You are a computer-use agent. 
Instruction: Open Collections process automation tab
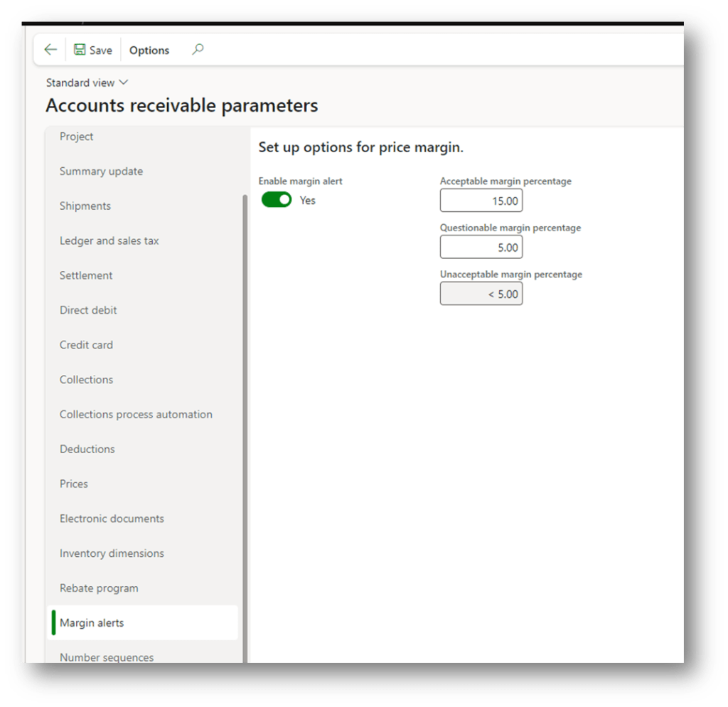click(136, 415)
